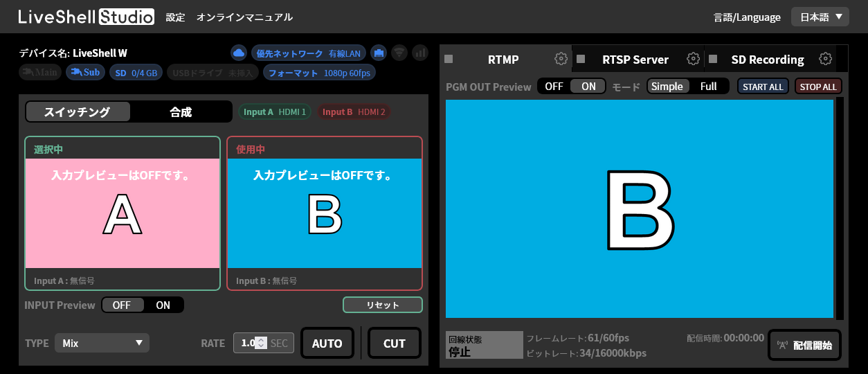Open the 設定 menu
Viewport: 868px width, 374px height.
click(176, 17)
